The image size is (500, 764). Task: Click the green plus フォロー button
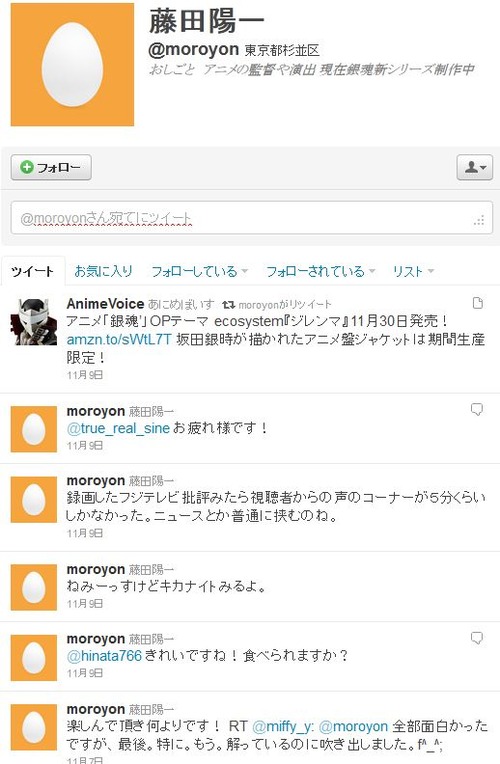51,168
